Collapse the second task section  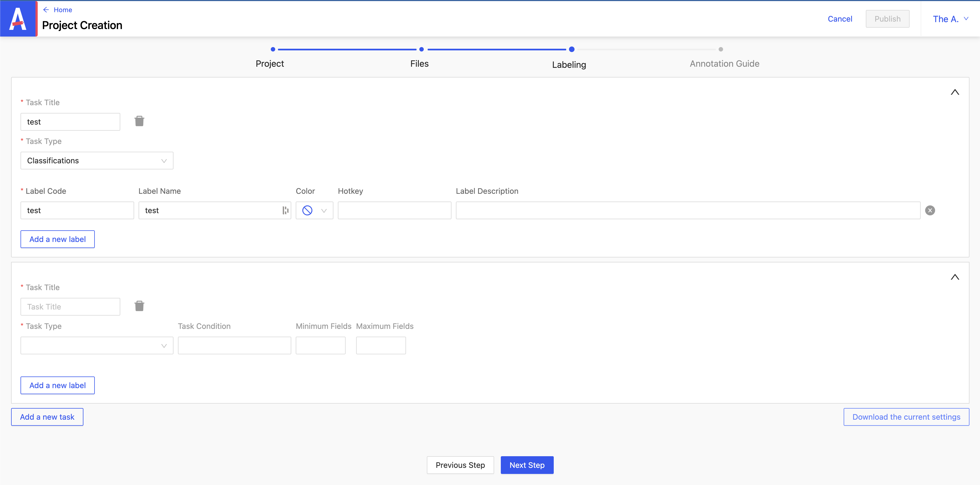955,277
